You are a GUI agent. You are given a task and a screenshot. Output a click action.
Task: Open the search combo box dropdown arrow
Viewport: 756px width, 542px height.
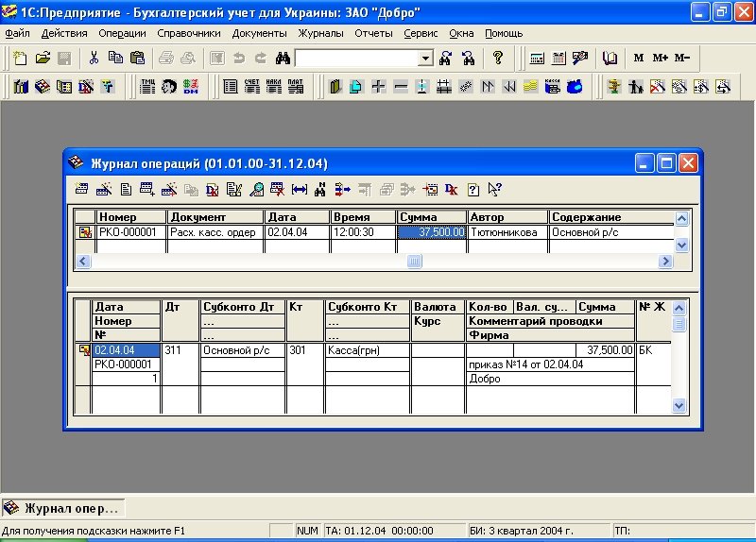[x=424, y=59]
